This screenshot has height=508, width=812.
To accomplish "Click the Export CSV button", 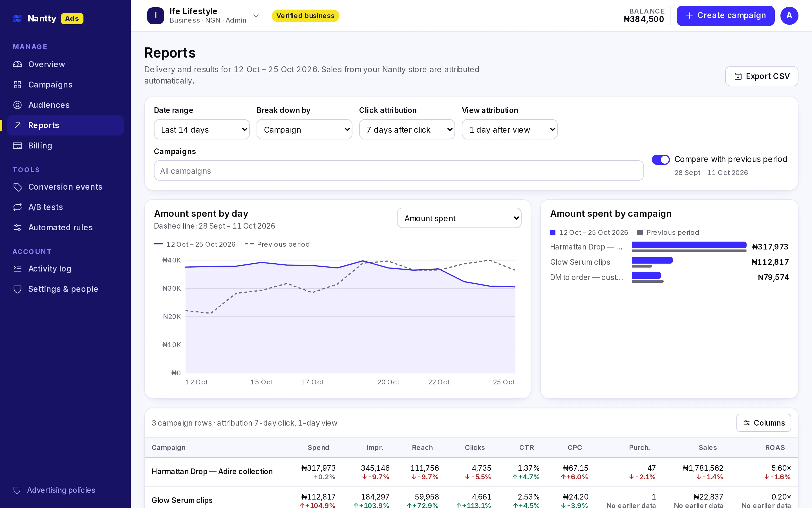I will (x=762, y=76).
